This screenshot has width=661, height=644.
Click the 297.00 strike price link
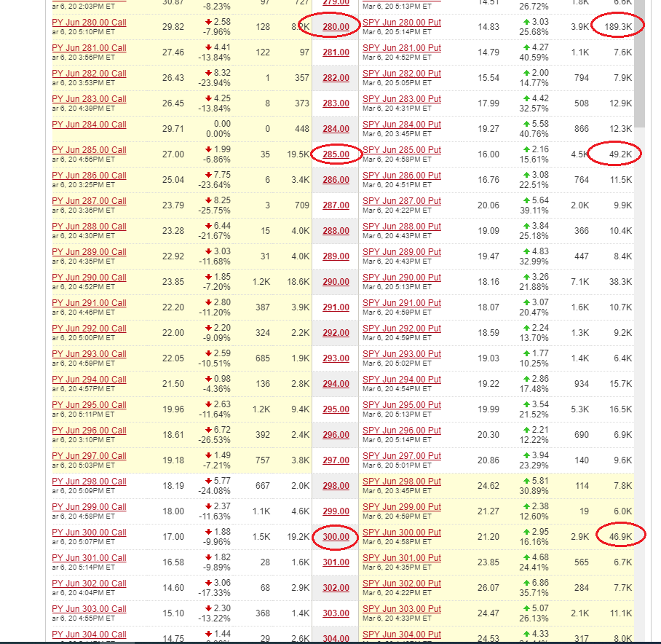tap(336, 460)
